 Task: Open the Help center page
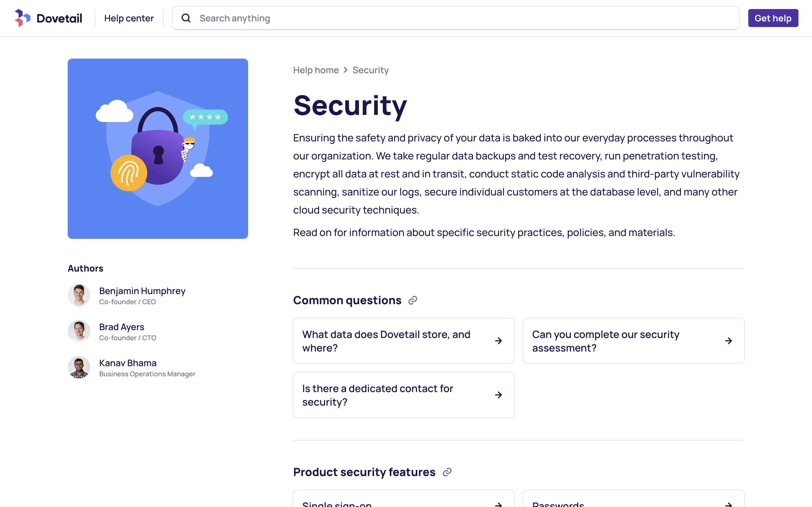point(129,18)
